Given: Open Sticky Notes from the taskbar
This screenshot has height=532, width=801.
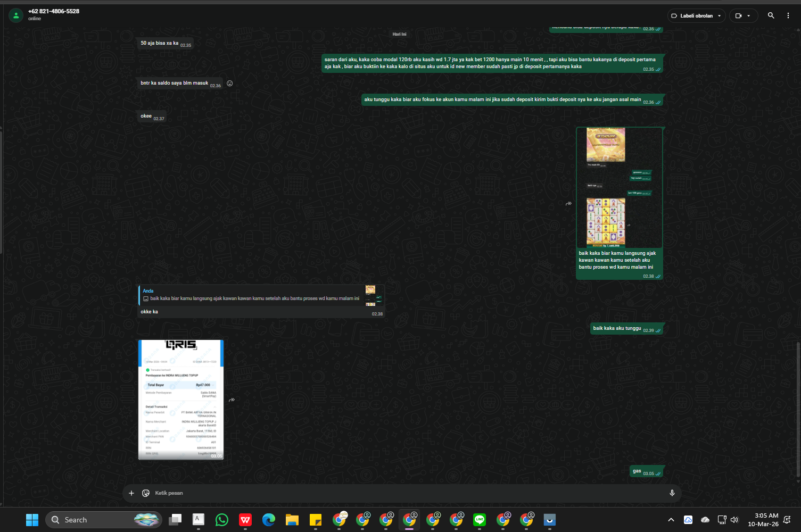Looking at the screenshot, I should pyautogui.click(x=316, y=520).
